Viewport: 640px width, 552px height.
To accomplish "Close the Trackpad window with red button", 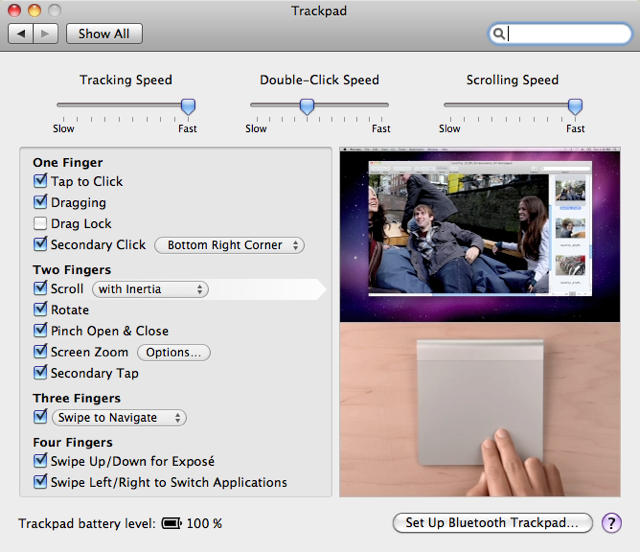I will [14, 10].
